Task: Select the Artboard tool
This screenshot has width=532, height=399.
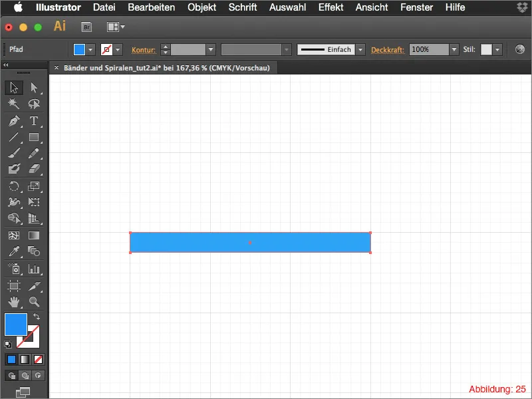Action: [14, 286]
